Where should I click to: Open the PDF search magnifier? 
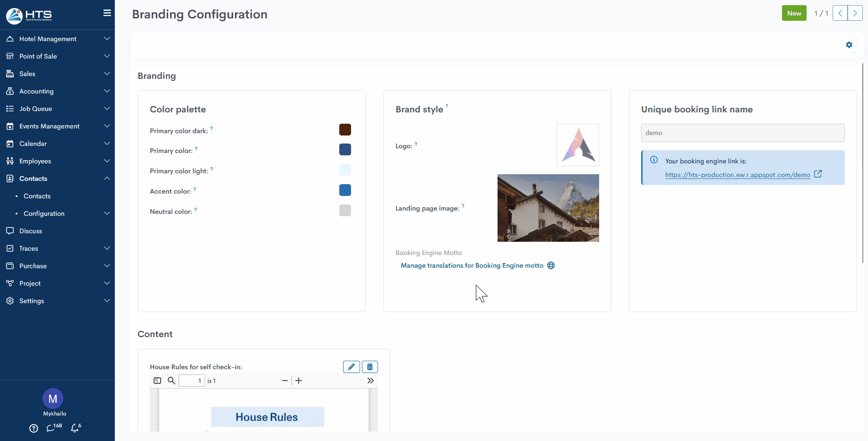coord(172,381)
